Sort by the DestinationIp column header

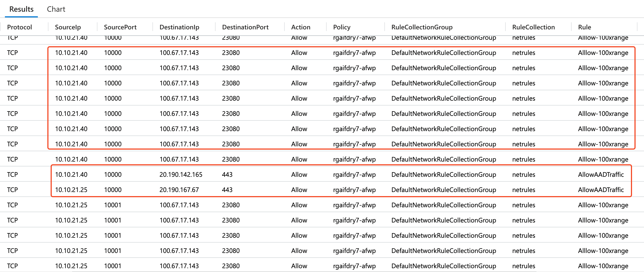(179, 27)
